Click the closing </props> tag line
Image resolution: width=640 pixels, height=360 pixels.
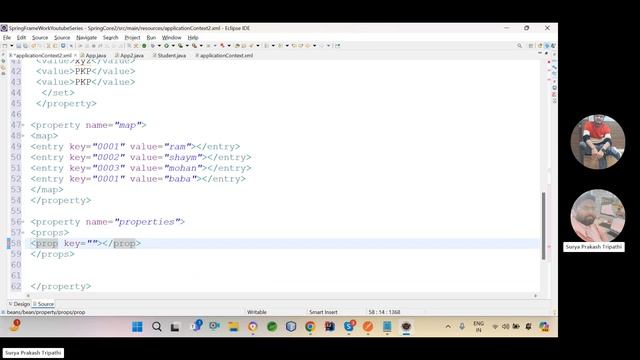click(52, 254)
